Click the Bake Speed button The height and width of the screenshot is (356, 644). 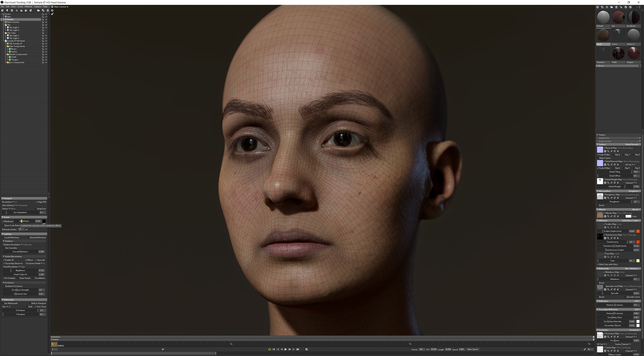point(473,349)
